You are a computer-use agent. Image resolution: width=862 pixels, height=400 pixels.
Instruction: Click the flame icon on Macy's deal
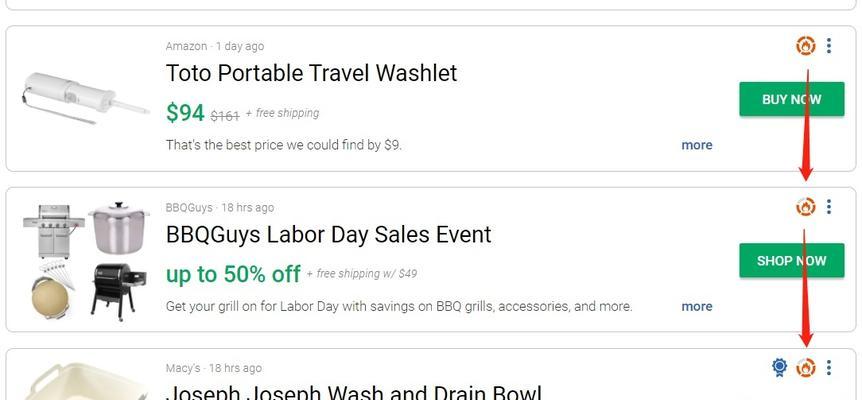coord(805,368)
